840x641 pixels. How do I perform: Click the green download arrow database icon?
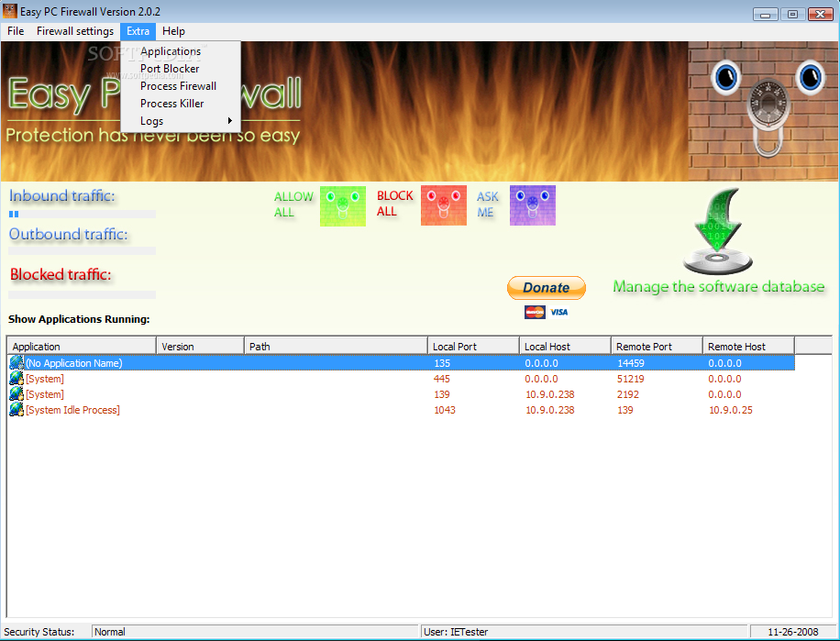point(718,231)
